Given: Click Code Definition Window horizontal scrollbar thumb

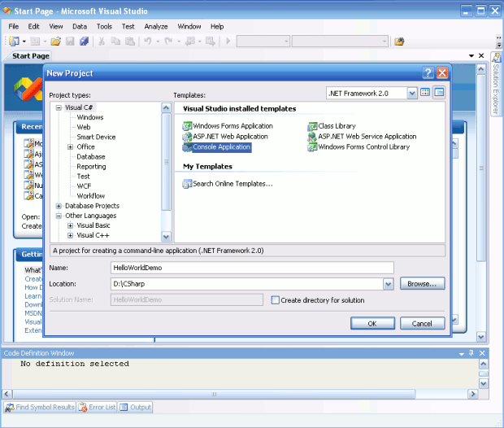Looking at the screenshot, I should pos(214,394).
